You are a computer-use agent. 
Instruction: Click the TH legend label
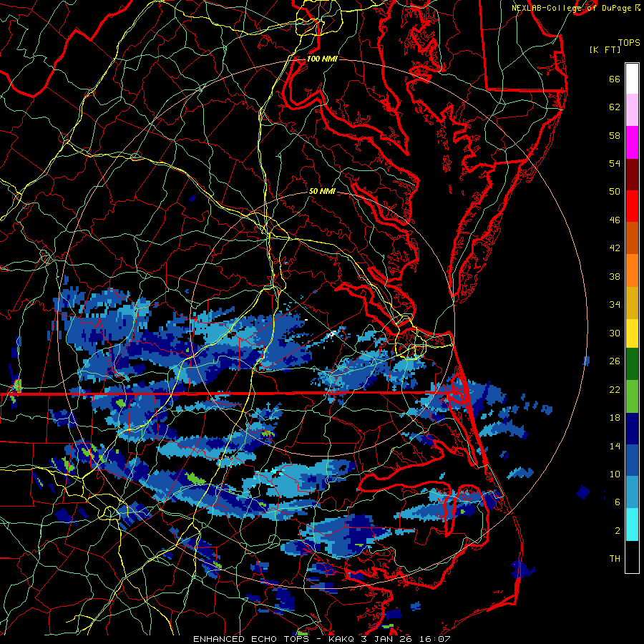615,559
